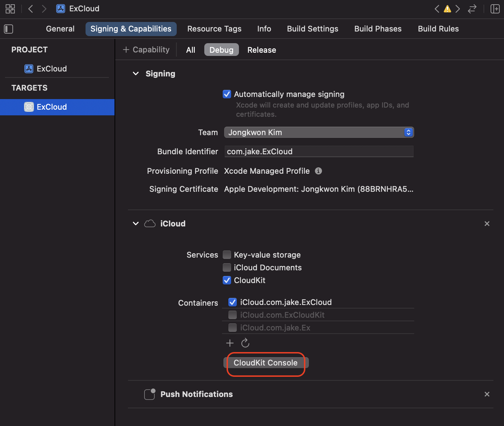Open the CloudKit Console
This screenshot has height=426, width=504.
[x=266, y=363]
